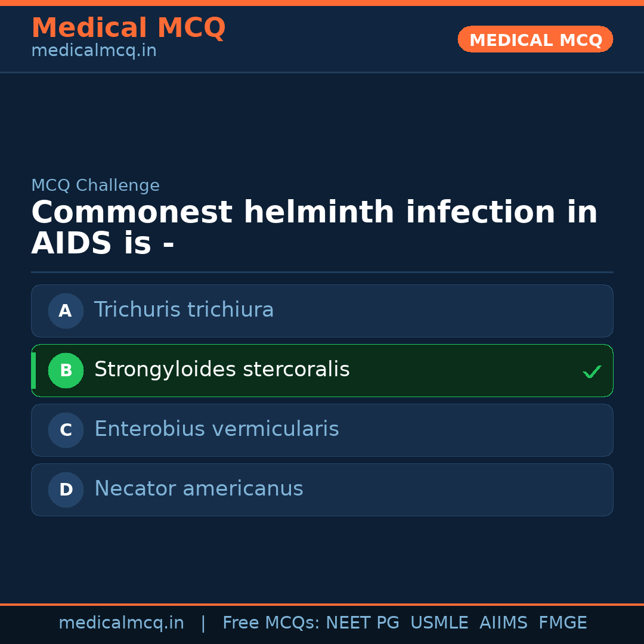Screen dimensions: 644x644
Task: Click USMLE in the footer
Action: [439, 623]
